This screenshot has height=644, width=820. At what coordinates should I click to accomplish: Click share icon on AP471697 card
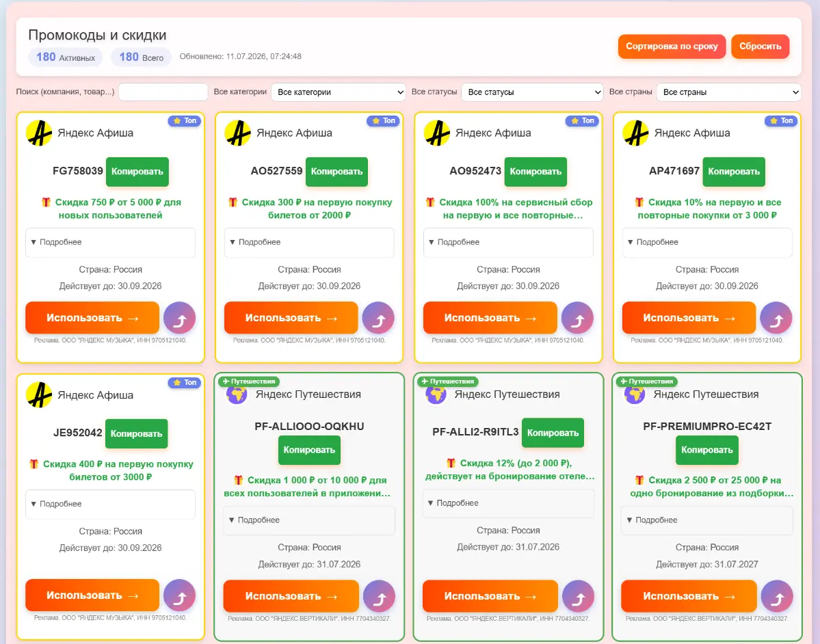[776, 318]
